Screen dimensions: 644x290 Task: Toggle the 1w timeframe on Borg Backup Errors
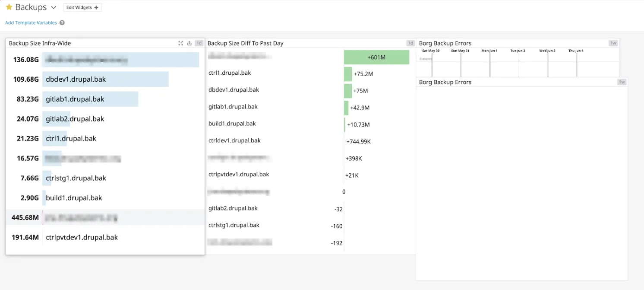(x=613, y=43)
